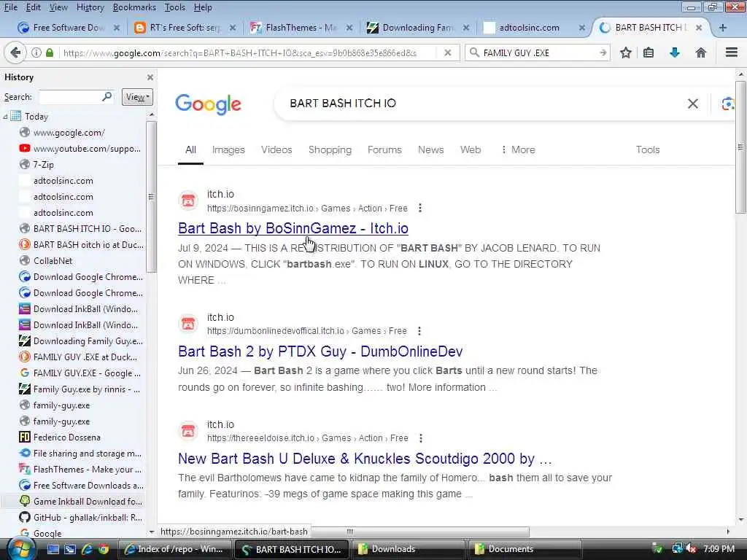Image resolution: width=747 pixels, height=560 pixels.
Task: Open 7-Zip history entry
Action: [x=43, y=164]
